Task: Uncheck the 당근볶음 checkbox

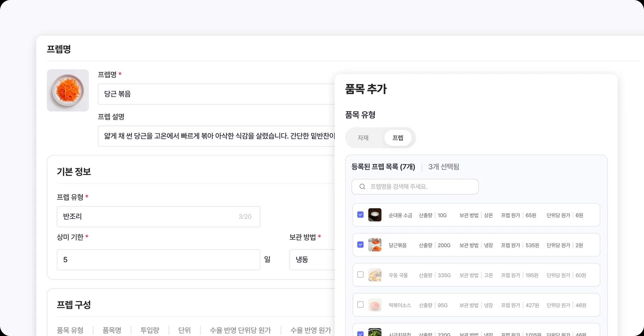Action: tap(360, 245)
